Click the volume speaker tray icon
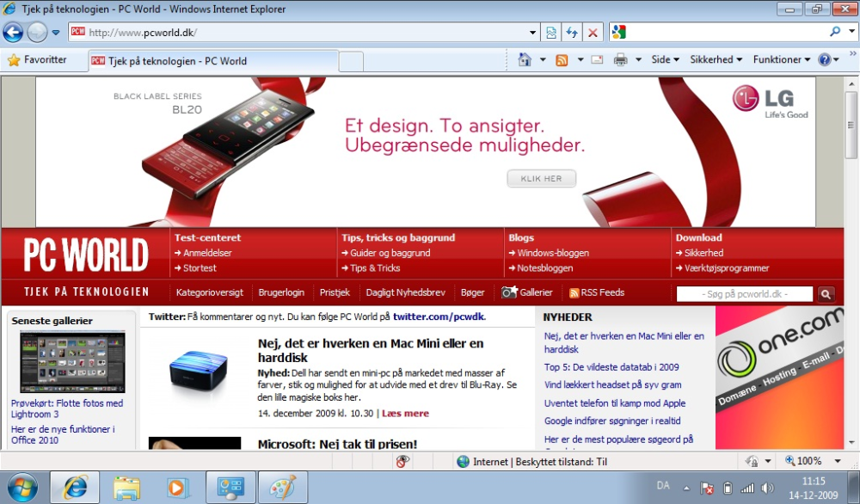Screen dimensions: 860x504 click(x=768, y=489)
